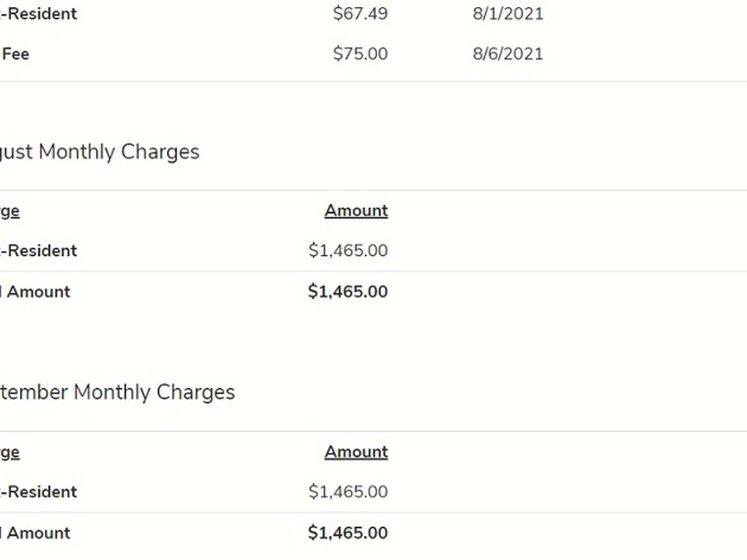Image resolution: width=747 pixels, height=560 pixels.
Task: Select the 8/6/2021 date entry
Action: [507, 54]
